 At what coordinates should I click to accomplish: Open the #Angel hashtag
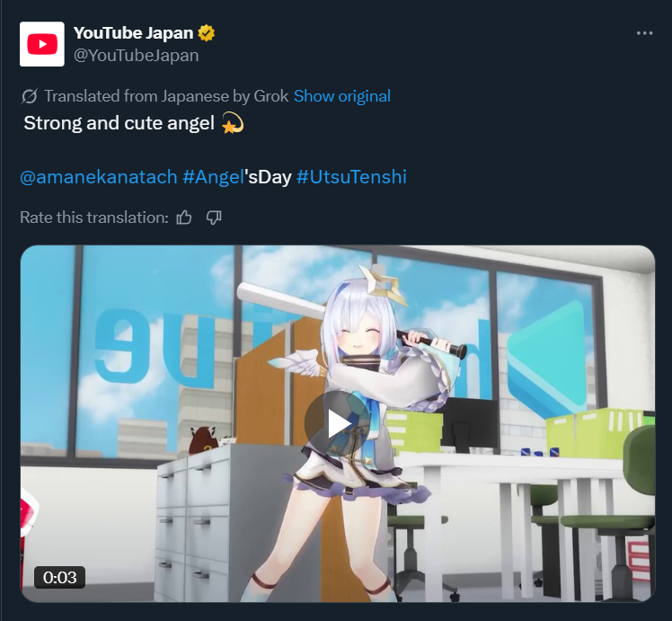click(x=214, y=177)
